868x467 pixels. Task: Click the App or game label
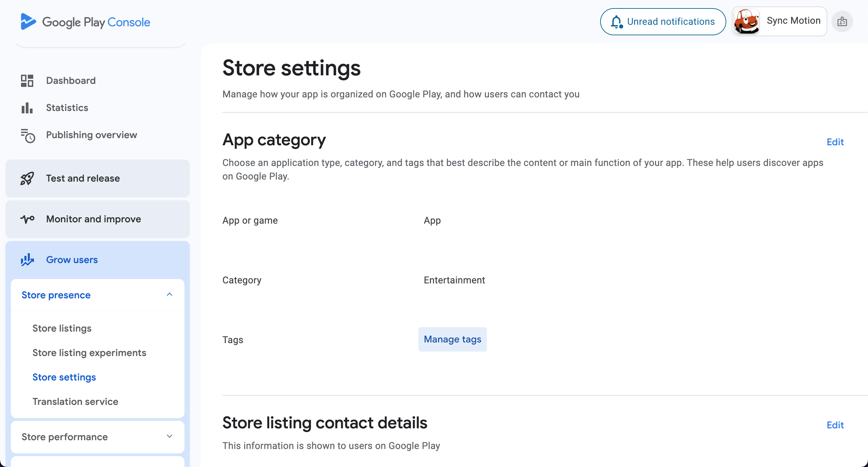pos(250,221)
